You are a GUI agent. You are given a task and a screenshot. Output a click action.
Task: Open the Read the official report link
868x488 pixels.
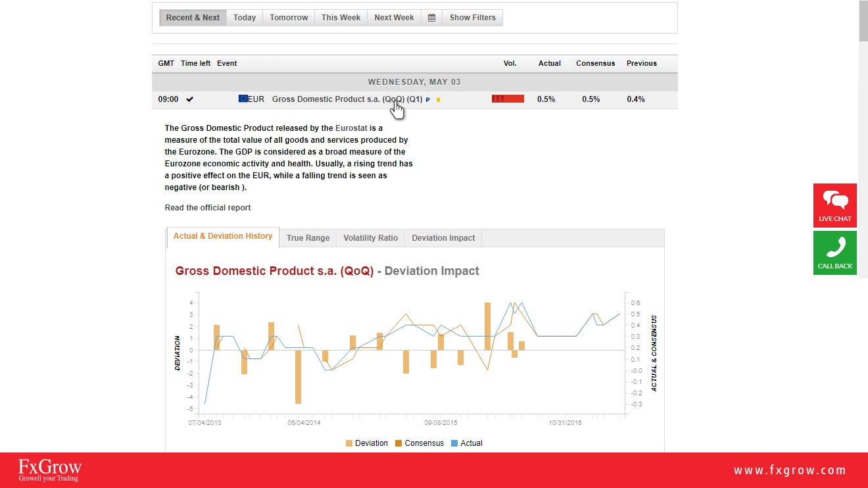point(208,208)
